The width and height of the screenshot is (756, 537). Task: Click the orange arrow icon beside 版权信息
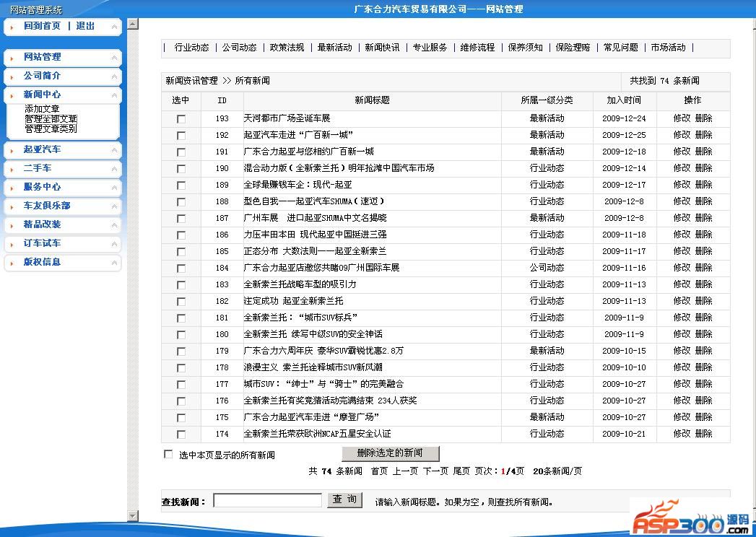12,263
